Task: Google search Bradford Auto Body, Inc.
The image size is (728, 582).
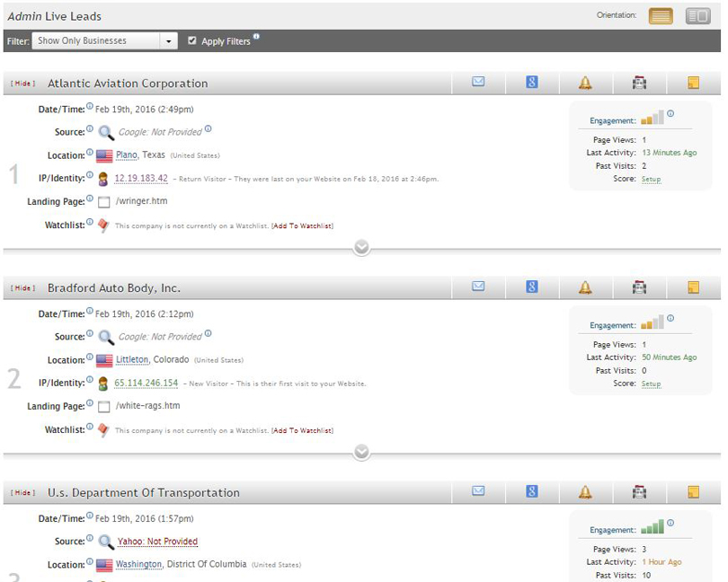Action: (x=532, y=287)
